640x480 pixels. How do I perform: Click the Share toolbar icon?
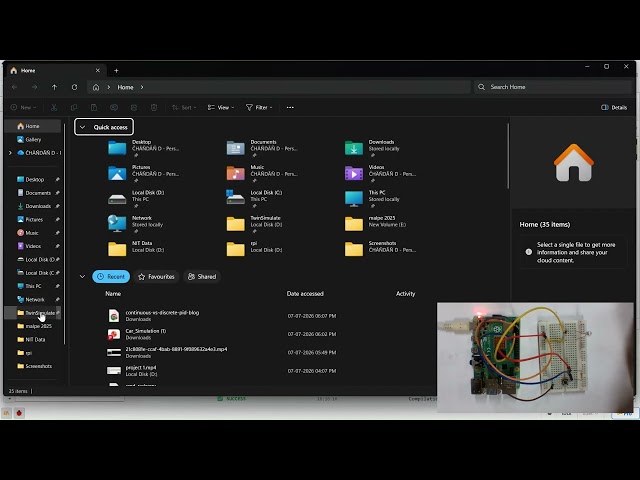(134, 107)
